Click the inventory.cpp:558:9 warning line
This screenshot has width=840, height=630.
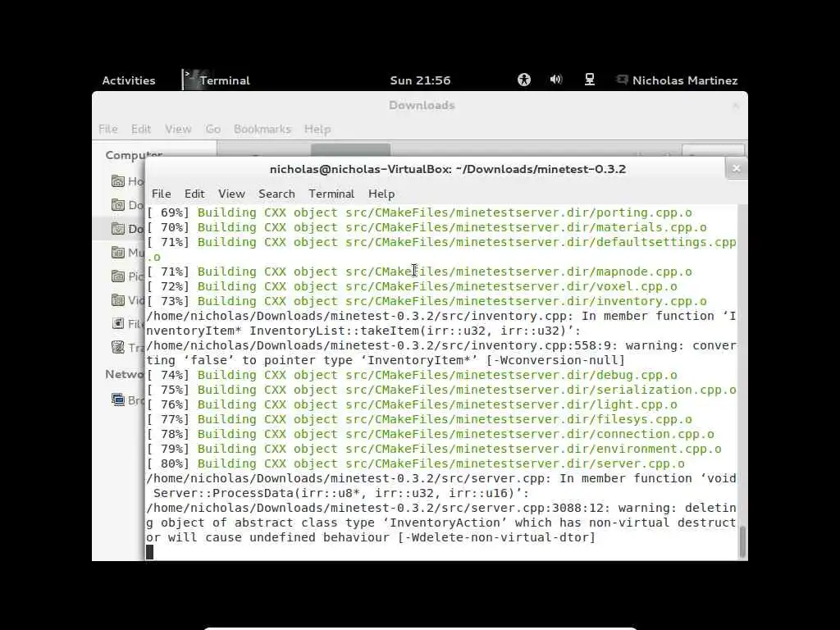point(441,345)
